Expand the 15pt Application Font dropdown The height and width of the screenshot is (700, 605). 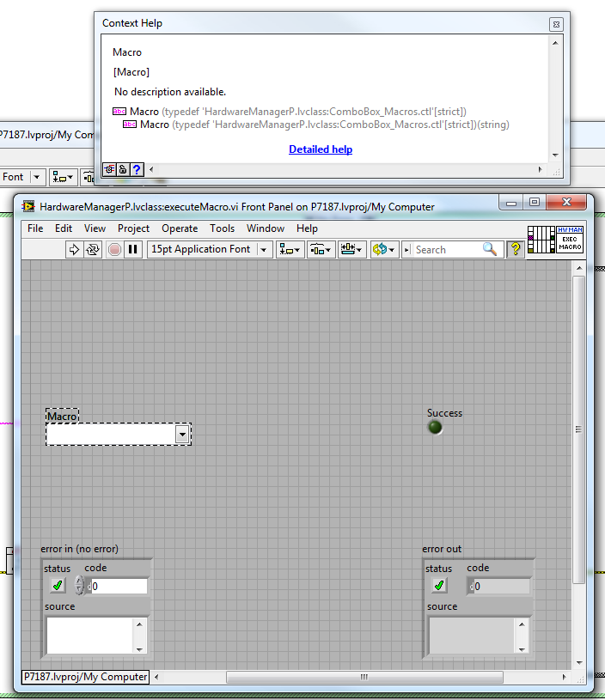pyautogui.click(x=264, y=250)
